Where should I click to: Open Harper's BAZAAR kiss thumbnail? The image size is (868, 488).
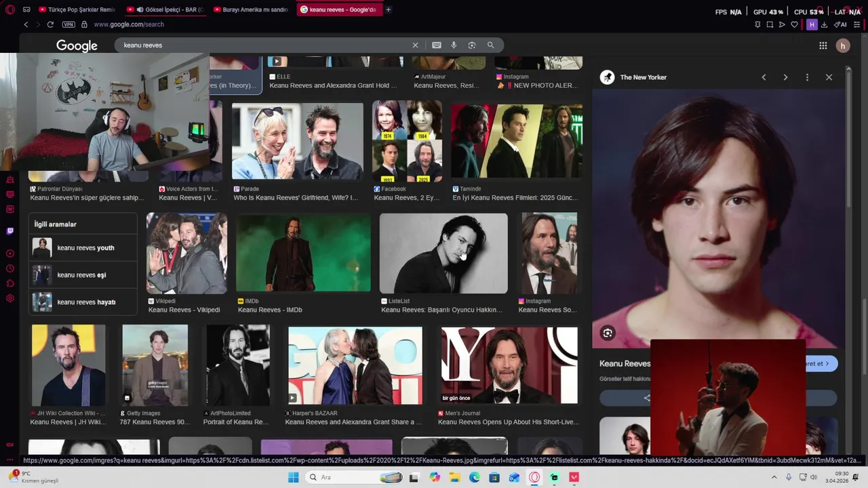355,365
